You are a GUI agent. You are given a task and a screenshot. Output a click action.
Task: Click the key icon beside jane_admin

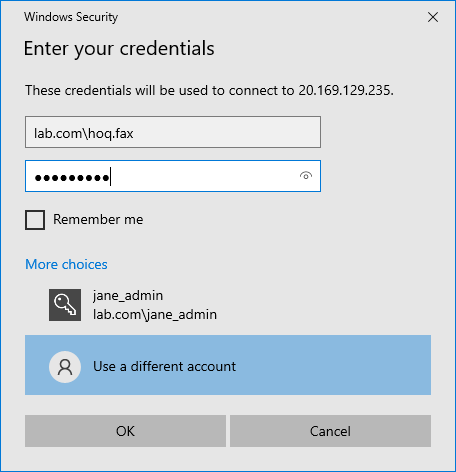click(x=65, y=305)
